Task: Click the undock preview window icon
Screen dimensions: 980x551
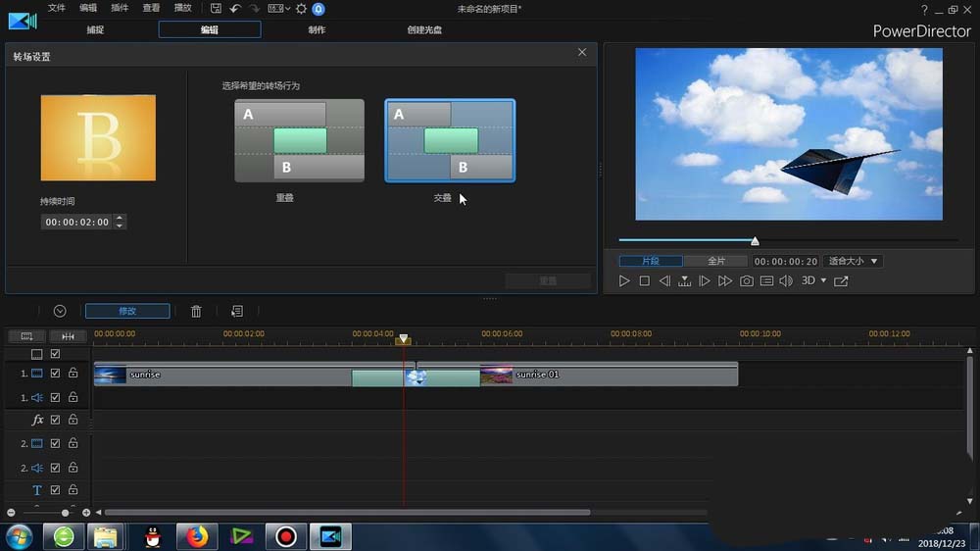Action: click(841, 281)
